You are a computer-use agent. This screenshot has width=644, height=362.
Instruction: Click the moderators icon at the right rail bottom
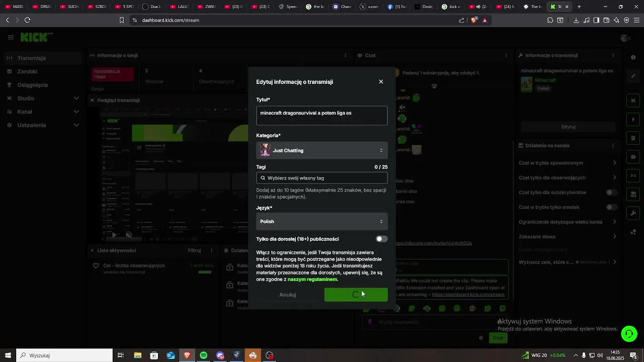pos(633,231)
